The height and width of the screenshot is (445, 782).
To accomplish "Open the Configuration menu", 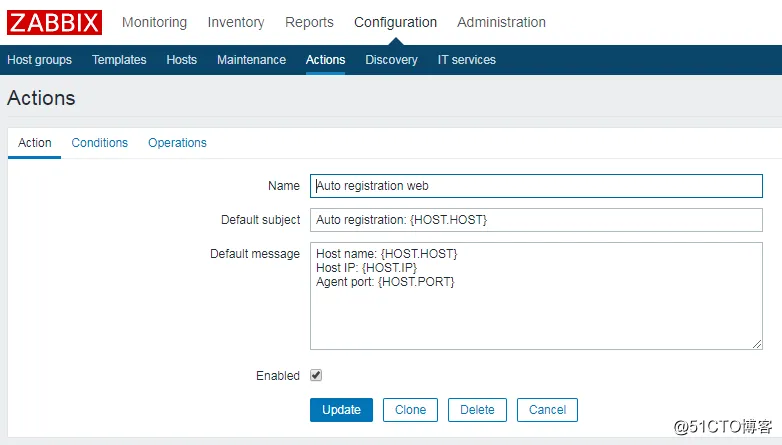I will (395, 22).
